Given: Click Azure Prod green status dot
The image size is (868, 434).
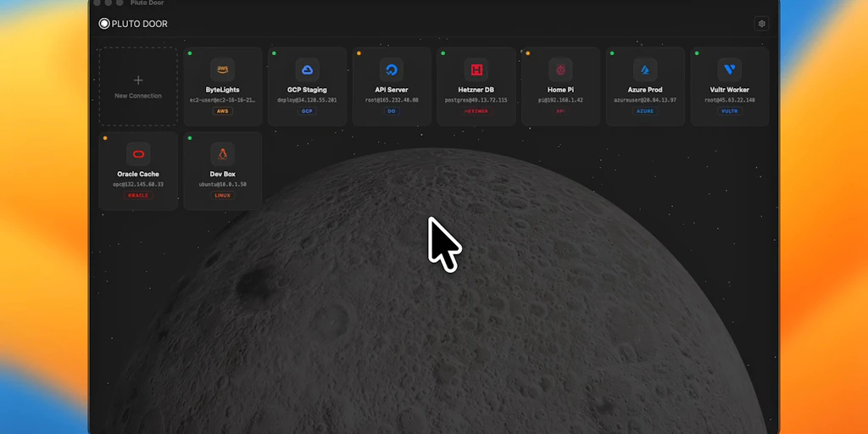Looking at the screenshot, I should (x=612, y=53).
